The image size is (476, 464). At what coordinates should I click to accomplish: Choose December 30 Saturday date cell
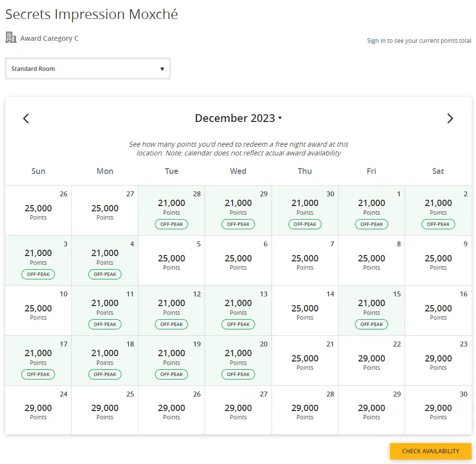[x=438, y=410]
